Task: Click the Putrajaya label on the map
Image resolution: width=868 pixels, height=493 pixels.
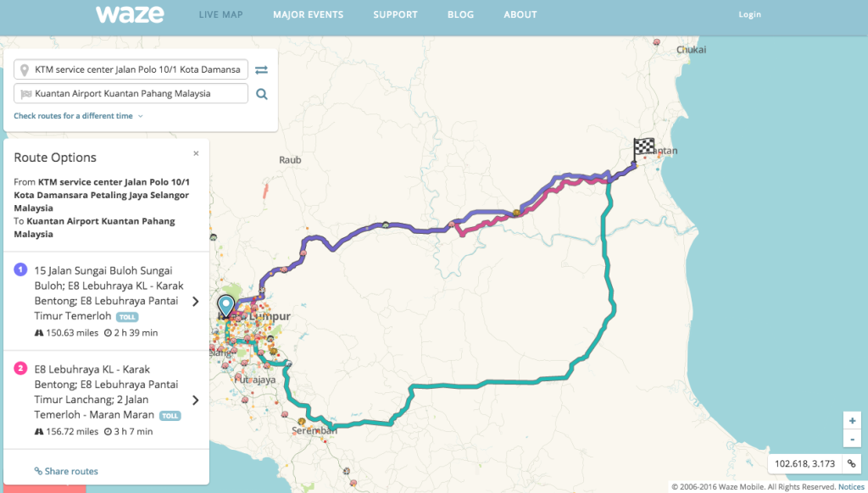Action: point(254,380)
